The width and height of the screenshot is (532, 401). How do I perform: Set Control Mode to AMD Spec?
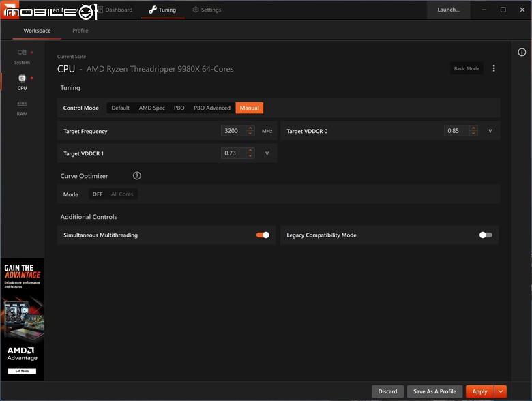tap(151, 108)
